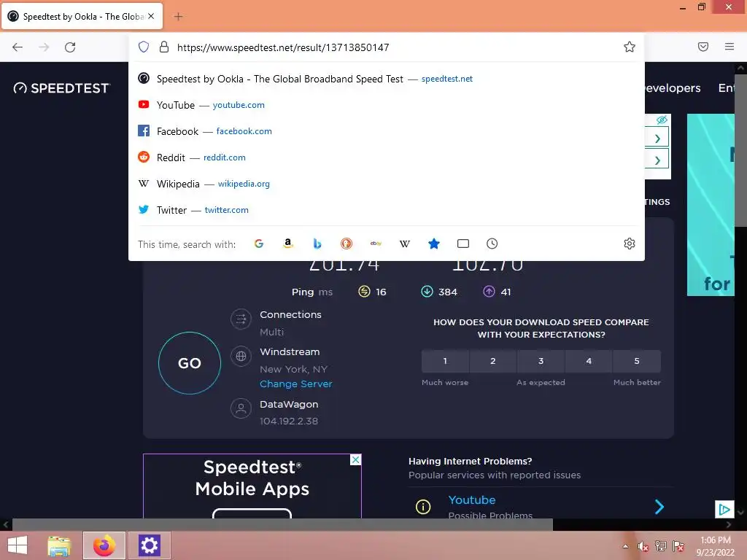Open the Youtube reported issues link
The width and height of the screenshot is (747, 560).
(x=472, y=500)
